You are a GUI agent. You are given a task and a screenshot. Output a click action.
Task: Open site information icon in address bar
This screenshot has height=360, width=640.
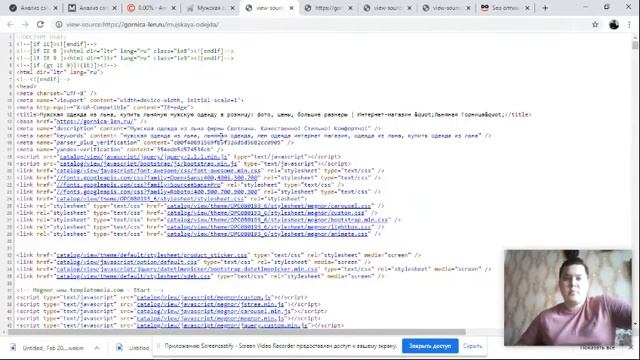(x=59, y=24)
